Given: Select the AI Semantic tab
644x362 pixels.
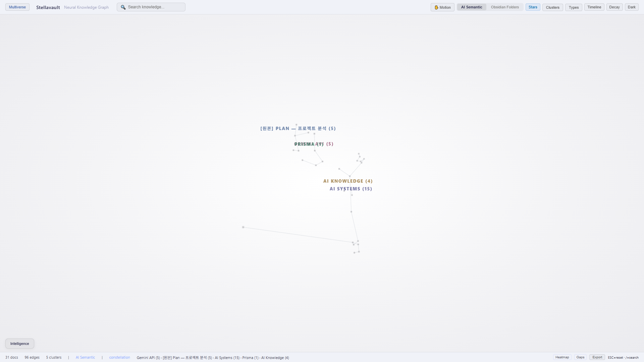Looking at the screenshot, I should (471, 7).
